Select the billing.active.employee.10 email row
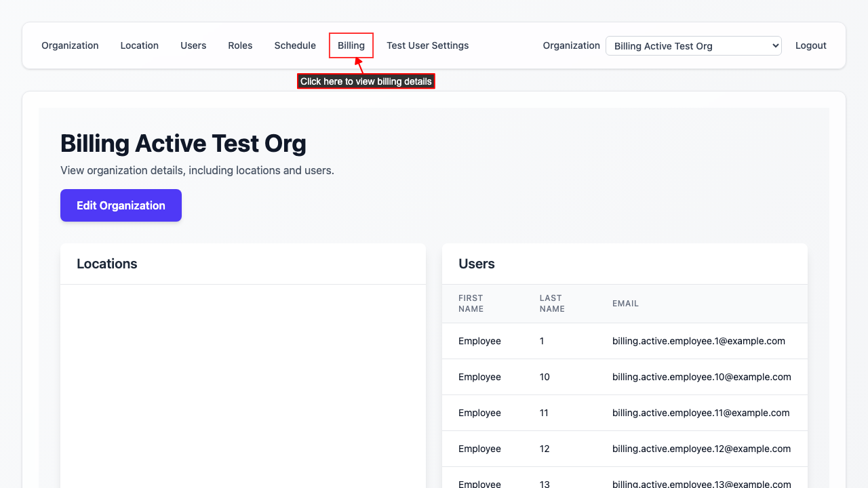868x488 pixels. [701, 377]
